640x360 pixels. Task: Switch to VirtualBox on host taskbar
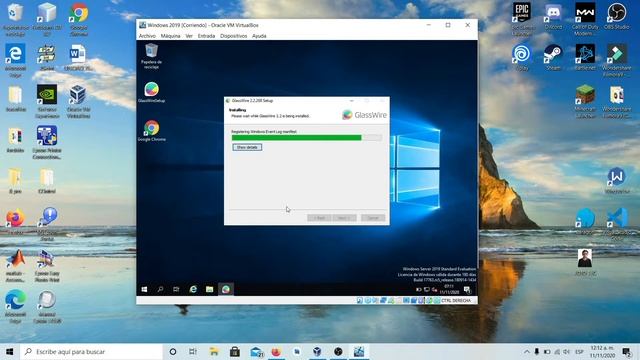pos(317,351)
